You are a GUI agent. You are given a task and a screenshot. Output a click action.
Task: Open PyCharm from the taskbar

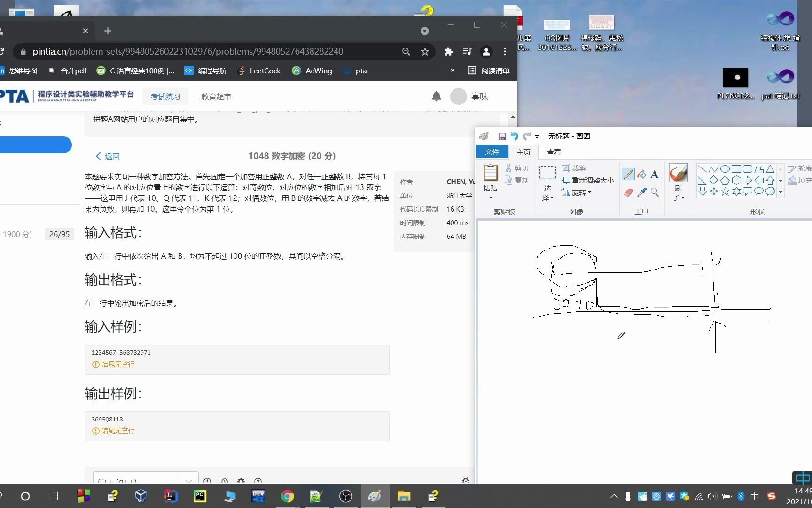click(200, 496)
